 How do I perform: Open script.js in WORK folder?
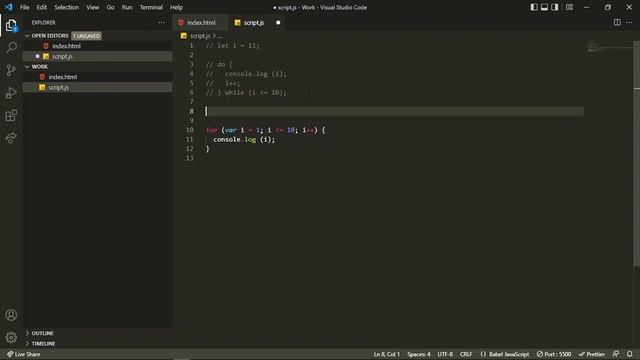coord(98,87)
